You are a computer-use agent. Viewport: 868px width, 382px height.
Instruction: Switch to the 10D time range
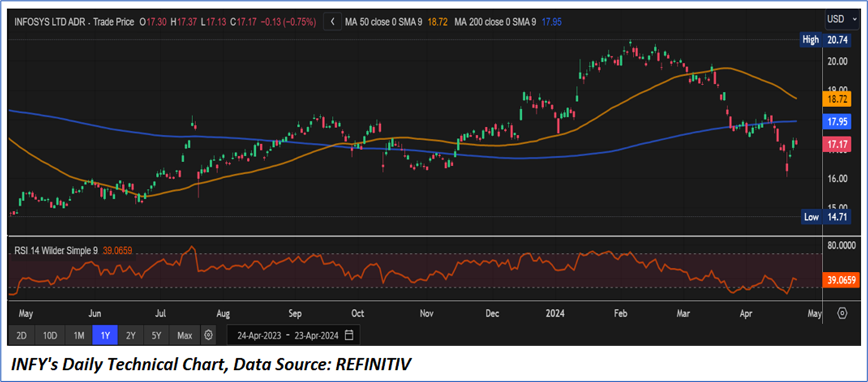pyautogui.click(x=50, y=335)
